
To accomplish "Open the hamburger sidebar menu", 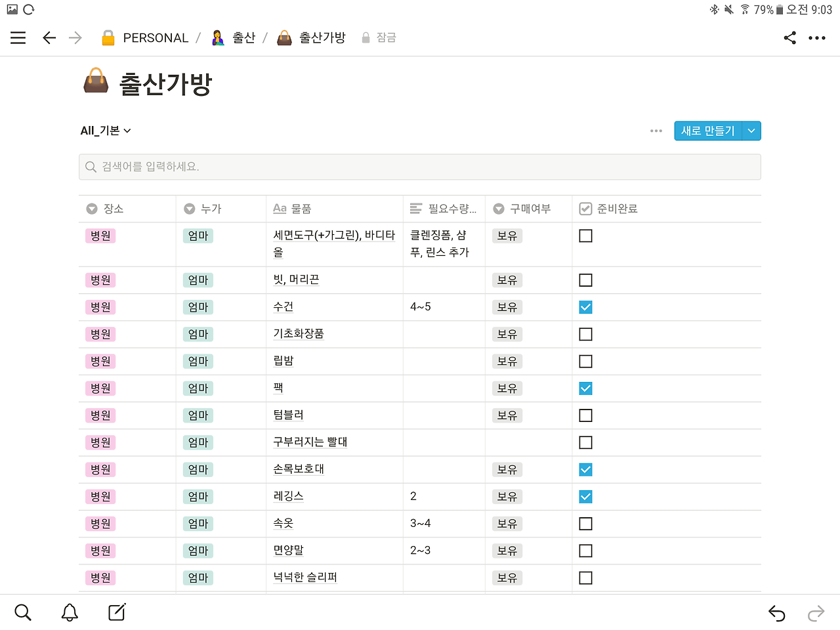I will point(18,38).
